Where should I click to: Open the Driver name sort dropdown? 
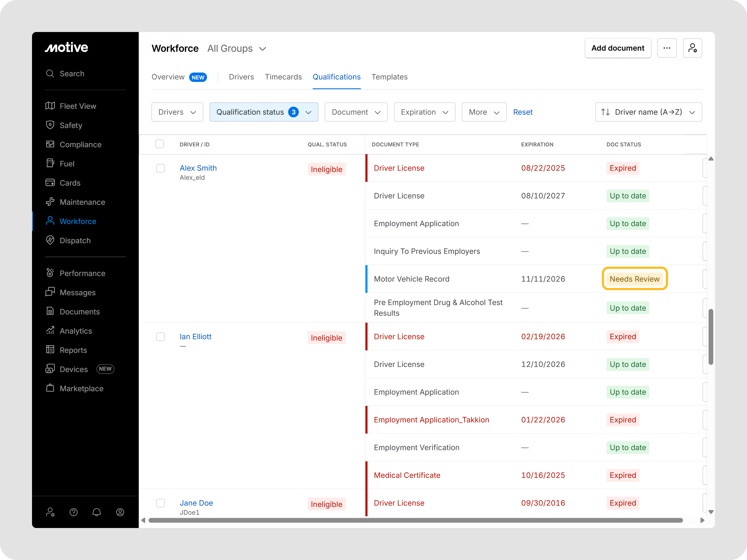[648, 112]
